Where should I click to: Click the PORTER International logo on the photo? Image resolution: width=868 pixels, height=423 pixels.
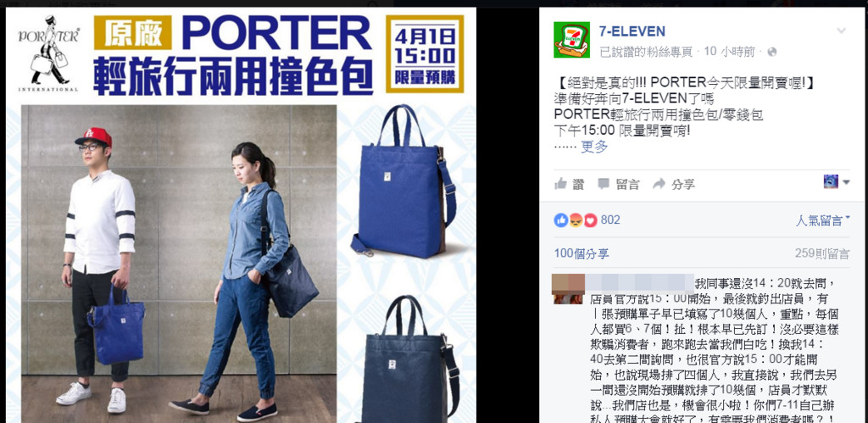48,53
